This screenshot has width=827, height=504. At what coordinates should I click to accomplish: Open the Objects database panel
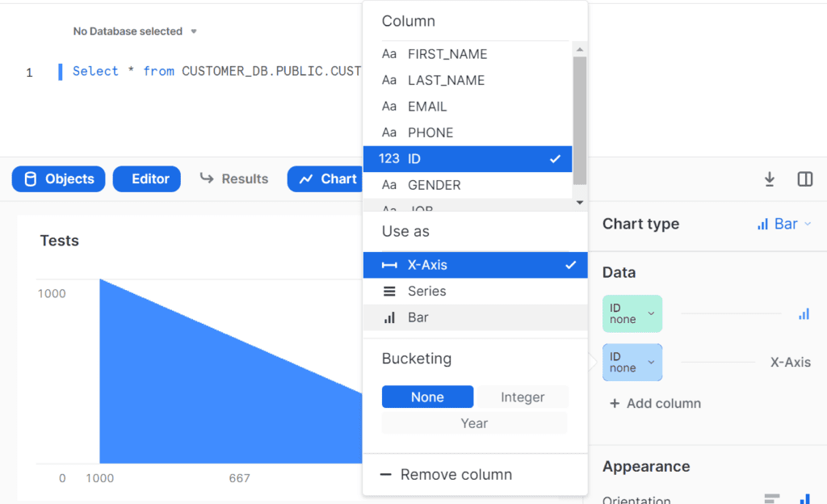pyautogui.click(x=59, y=179)
